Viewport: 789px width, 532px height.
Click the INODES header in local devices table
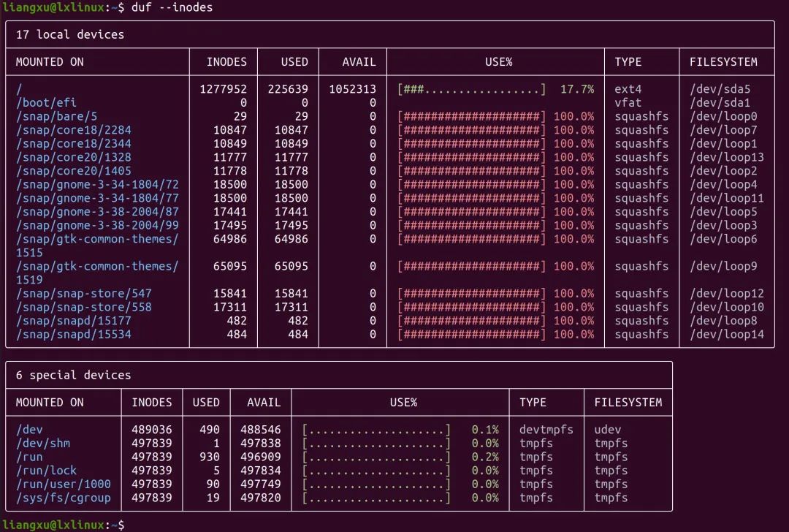[x=226, y=62]
